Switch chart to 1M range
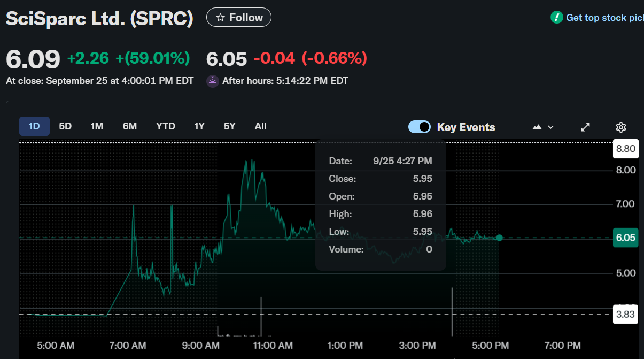This screenshot has width=644, height=359. (x=97, y=126)
